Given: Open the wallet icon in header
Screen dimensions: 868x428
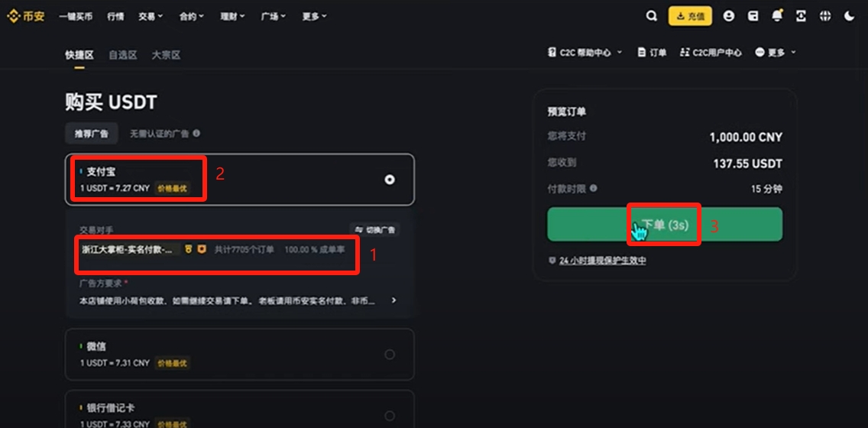Looking at the screenshot, I should 753,16.
